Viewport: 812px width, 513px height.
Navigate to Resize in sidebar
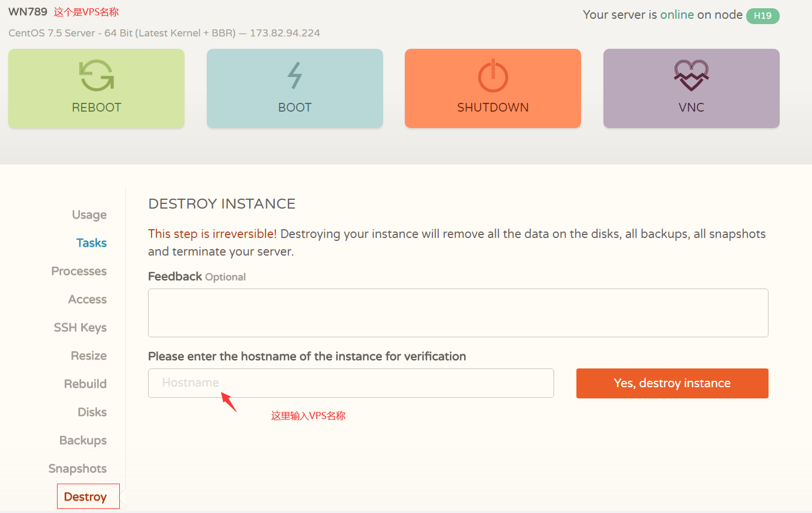pos(88,356)
